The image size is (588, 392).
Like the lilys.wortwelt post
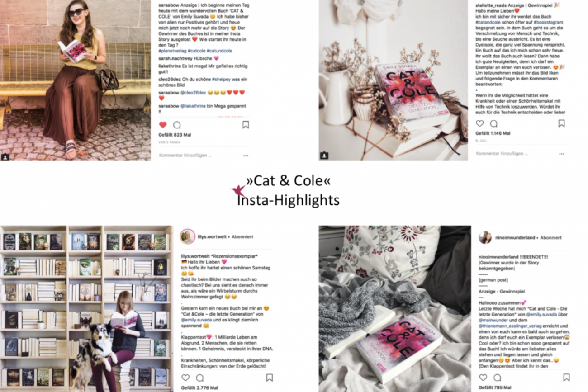pos(185,378)
